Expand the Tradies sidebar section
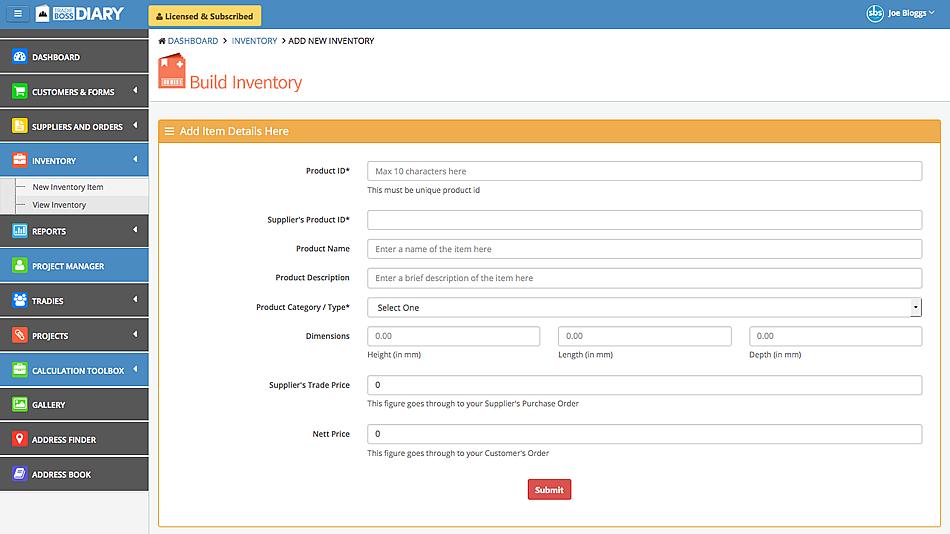950x534 pixels. point(134,300)
